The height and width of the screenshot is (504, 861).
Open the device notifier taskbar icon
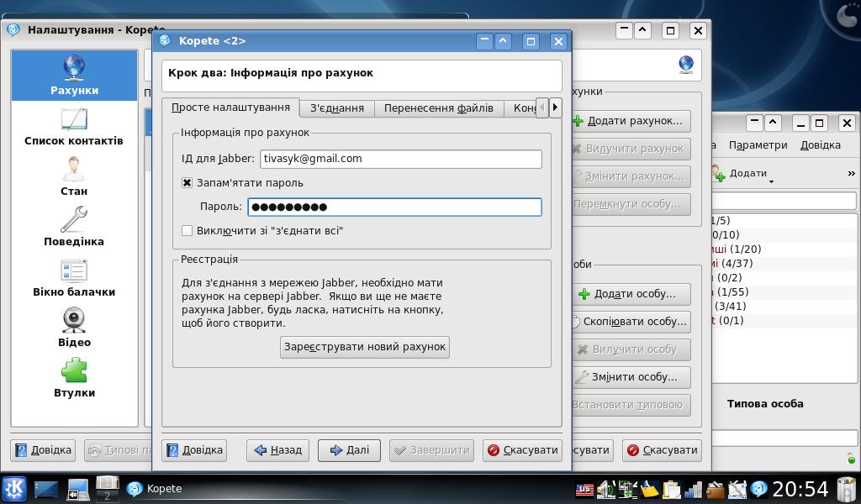click(78, 489)
